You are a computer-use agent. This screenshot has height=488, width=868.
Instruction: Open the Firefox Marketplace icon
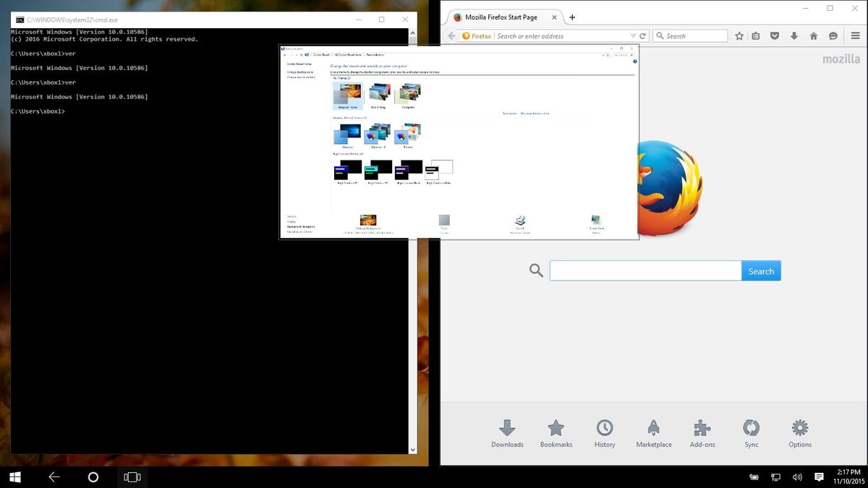[x=653, y=427]
